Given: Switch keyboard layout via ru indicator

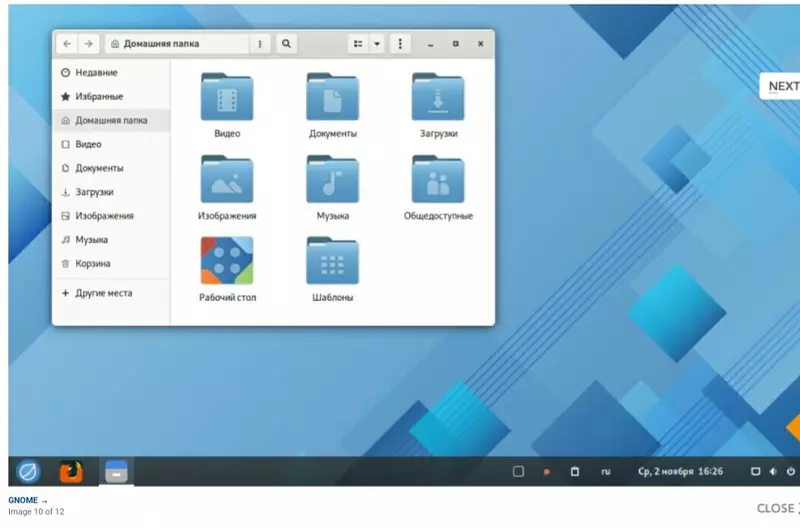Looking at the screenshot, I should (605, 471).
